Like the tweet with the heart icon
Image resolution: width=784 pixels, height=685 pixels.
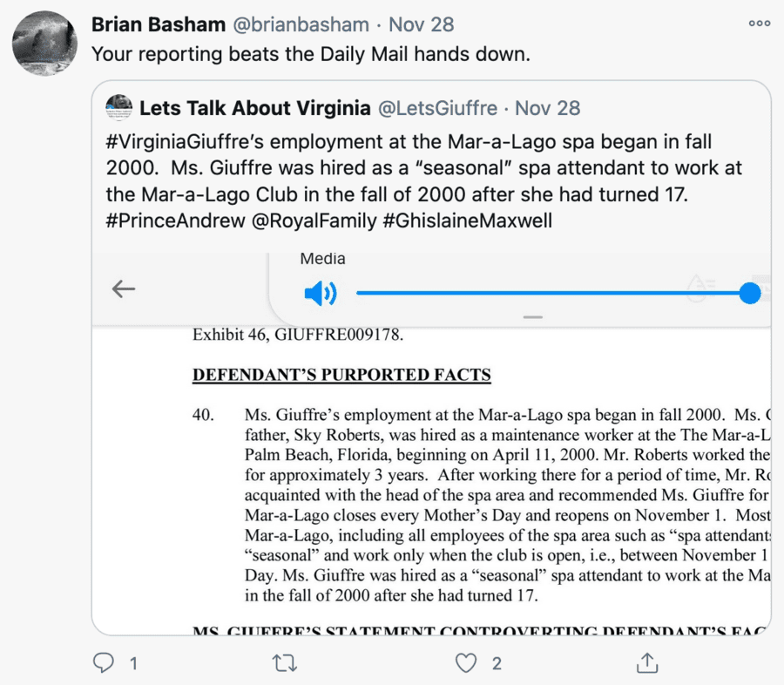467,664
